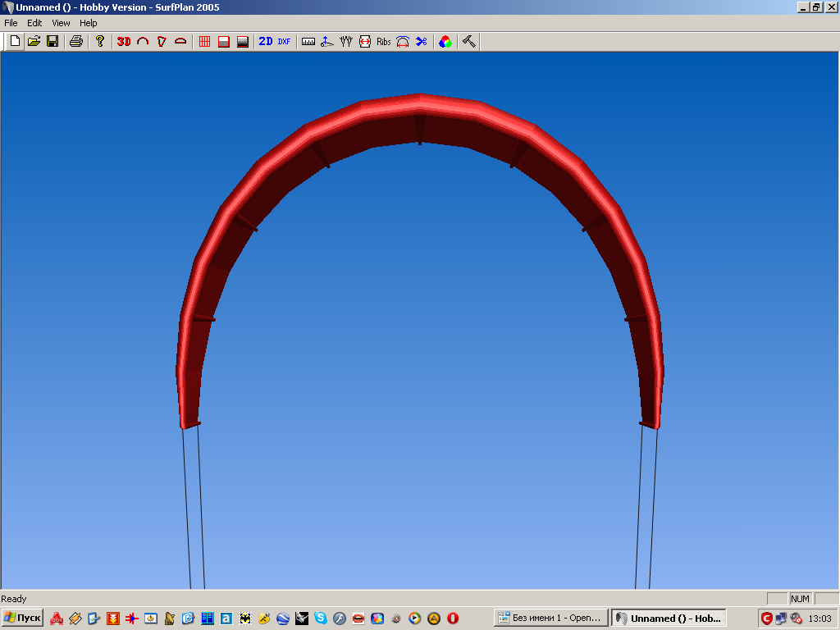Open the Edit menu

(34, 23)
